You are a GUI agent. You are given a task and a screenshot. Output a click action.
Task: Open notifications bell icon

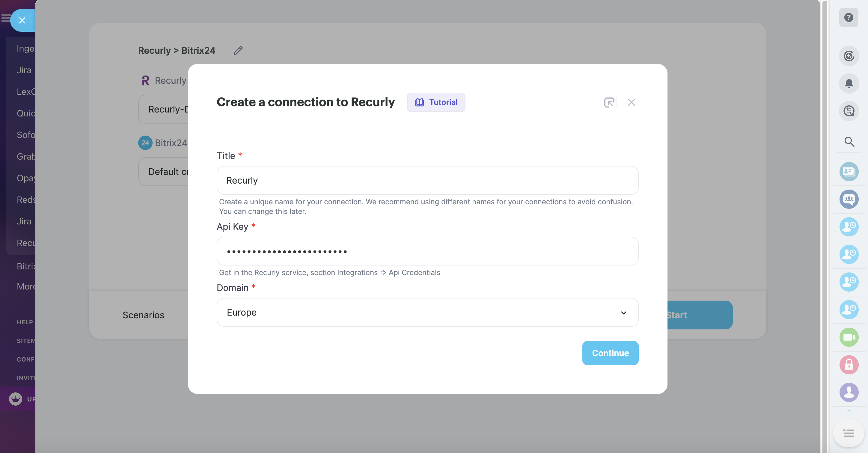click(849, 83)
